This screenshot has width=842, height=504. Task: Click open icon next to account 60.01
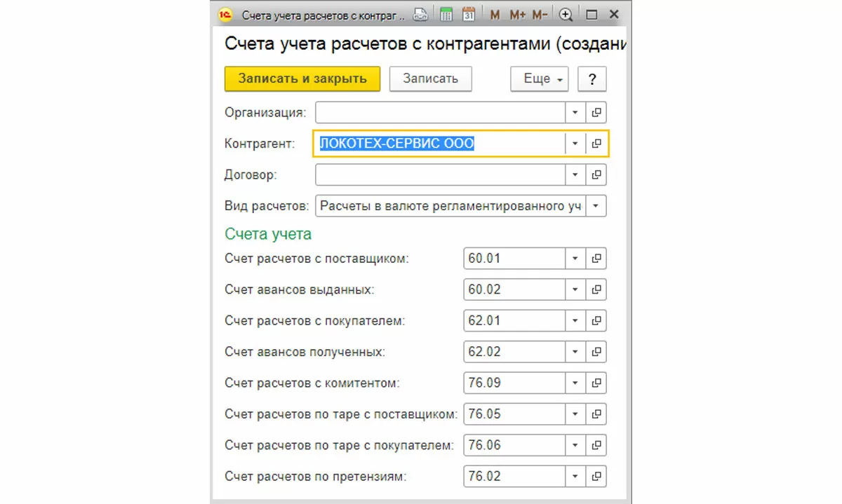click(596, 258)
